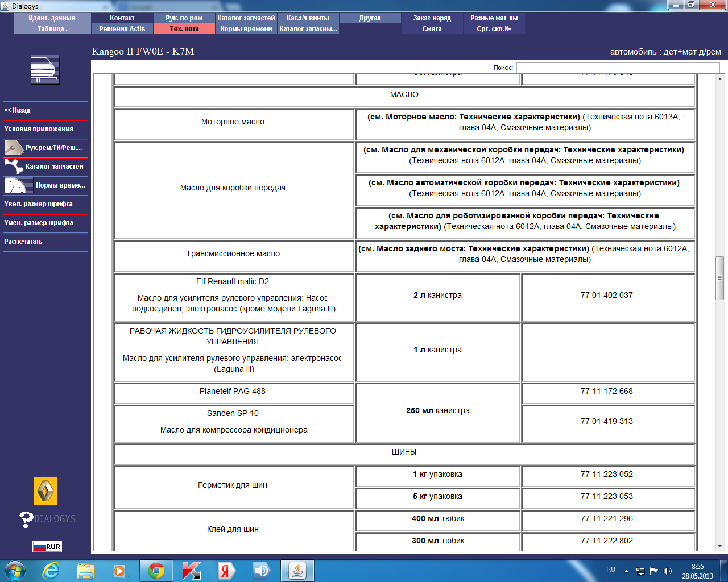This screenshot has height=582, width=728.
Task: Open the Таблица tab
Action: click(52, 29)
